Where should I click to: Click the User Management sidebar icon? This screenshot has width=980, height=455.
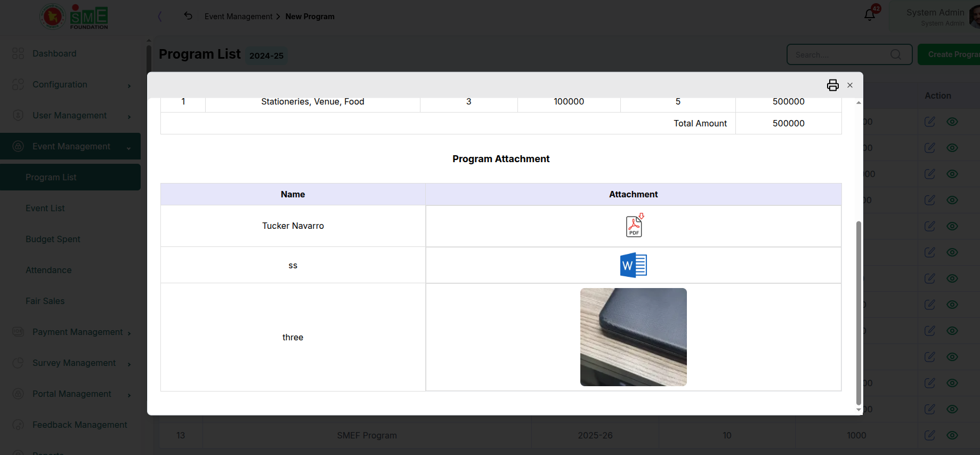pyautogui.click(x=18, y=115)
